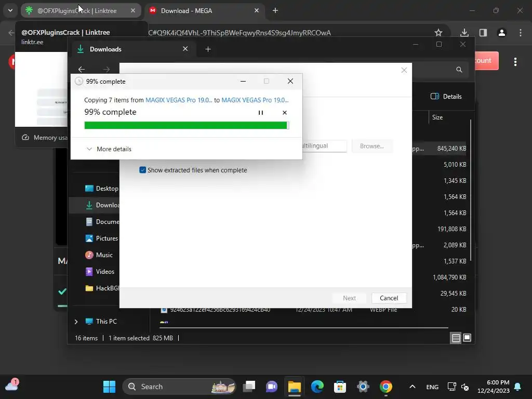Click the green copy progress bar

187,125
